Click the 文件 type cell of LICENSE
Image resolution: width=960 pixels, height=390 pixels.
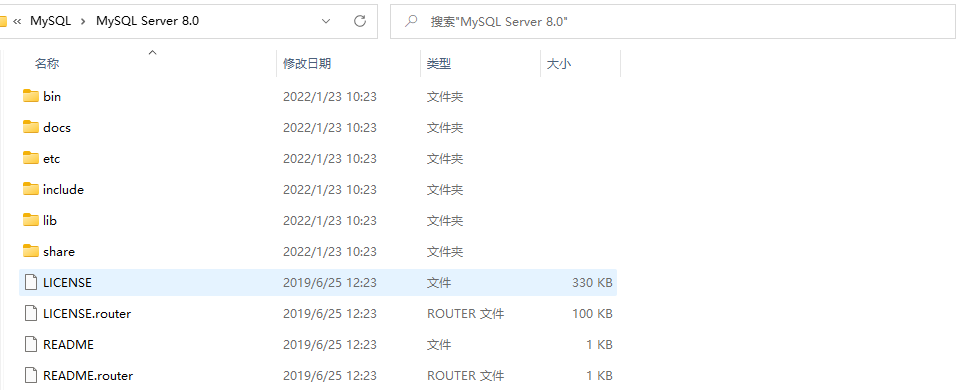coord(439,283)
